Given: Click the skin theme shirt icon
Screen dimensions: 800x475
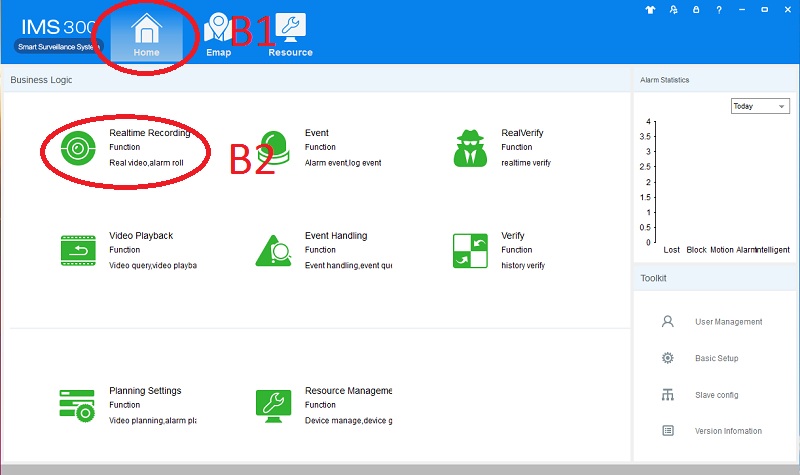Looking at the screenshot, I should [650, 10].
